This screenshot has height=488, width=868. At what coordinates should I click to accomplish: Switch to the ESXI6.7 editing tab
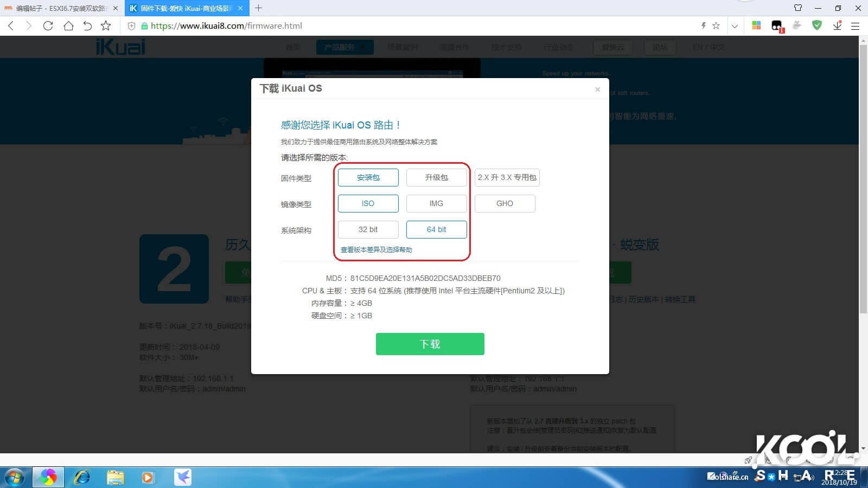[60, 8]
